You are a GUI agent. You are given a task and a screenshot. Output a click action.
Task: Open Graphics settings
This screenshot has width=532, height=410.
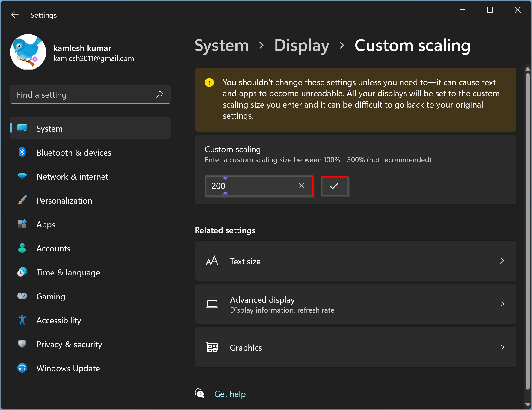pos(356,347)
